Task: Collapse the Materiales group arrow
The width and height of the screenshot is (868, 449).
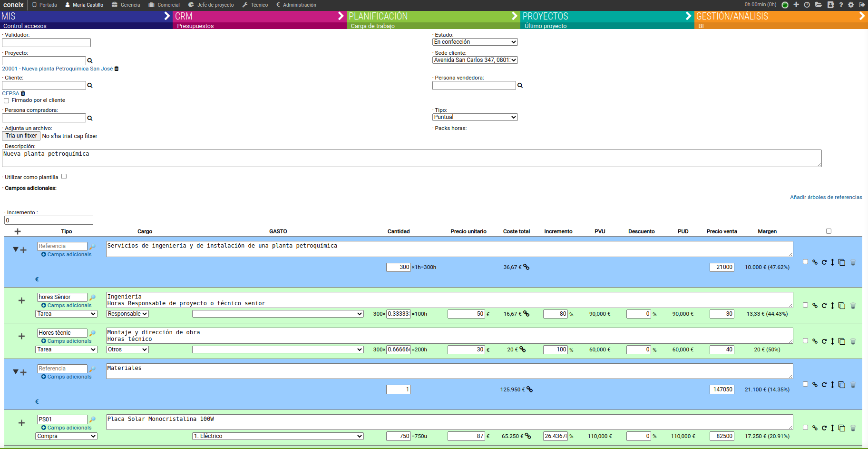Action: 16,372
